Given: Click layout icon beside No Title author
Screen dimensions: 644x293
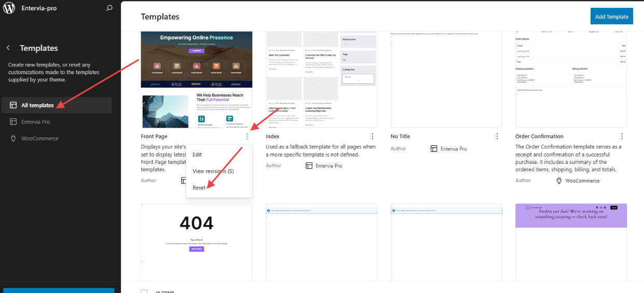Looking at the screenshot, I should click(434, 149).
